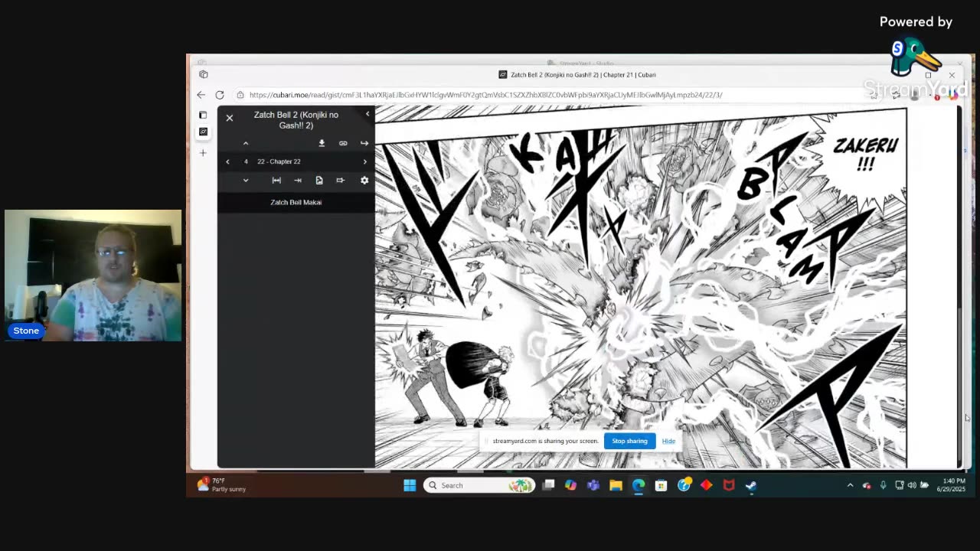The width and height of the screenshot is (980, 551).
Task: Open the weather widget showing 76°F
Action: [x=222, y=485]
